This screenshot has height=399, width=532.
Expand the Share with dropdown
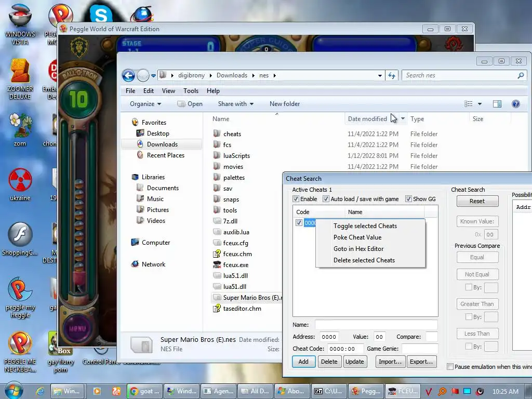pos(236,104)
